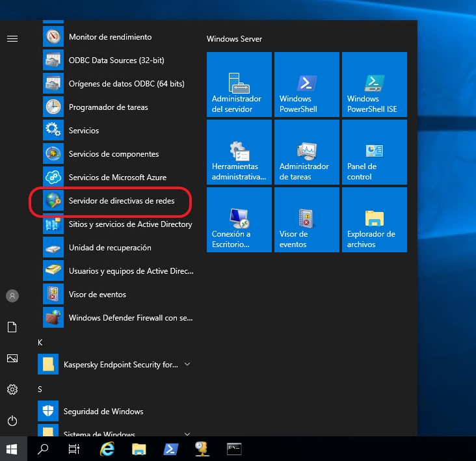Expand the Start menu hamburger button
Image resolution: width=476 pixels, height=461 pixels.
(12, 39)
